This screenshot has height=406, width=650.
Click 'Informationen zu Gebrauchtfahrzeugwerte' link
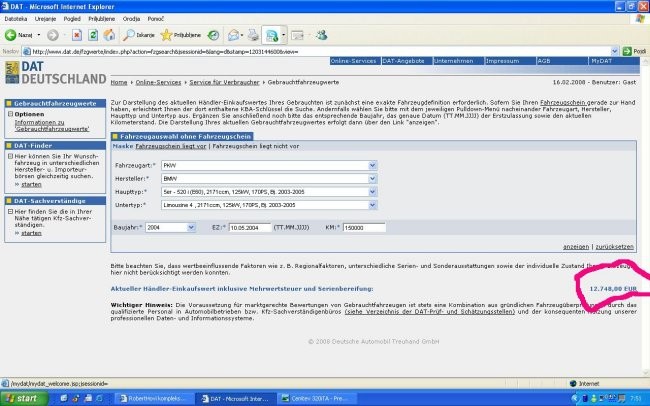click(x=52, y=126)
